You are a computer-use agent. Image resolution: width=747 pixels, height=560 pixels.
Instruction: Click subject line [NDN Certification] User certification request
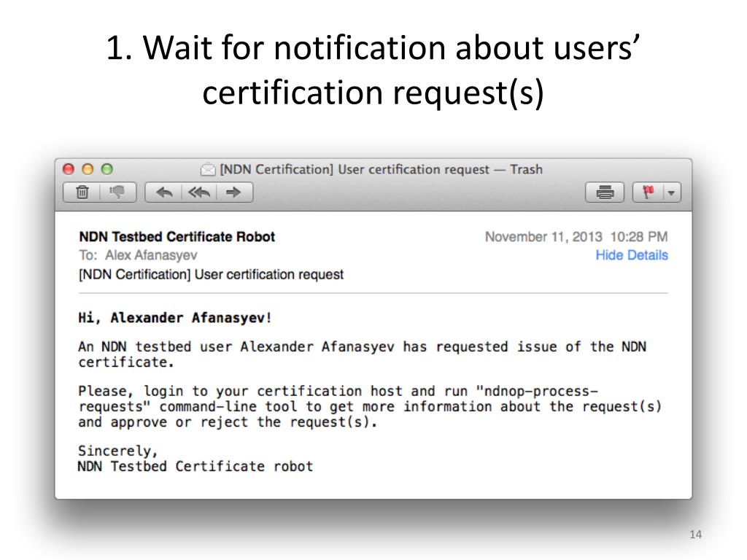211,274
